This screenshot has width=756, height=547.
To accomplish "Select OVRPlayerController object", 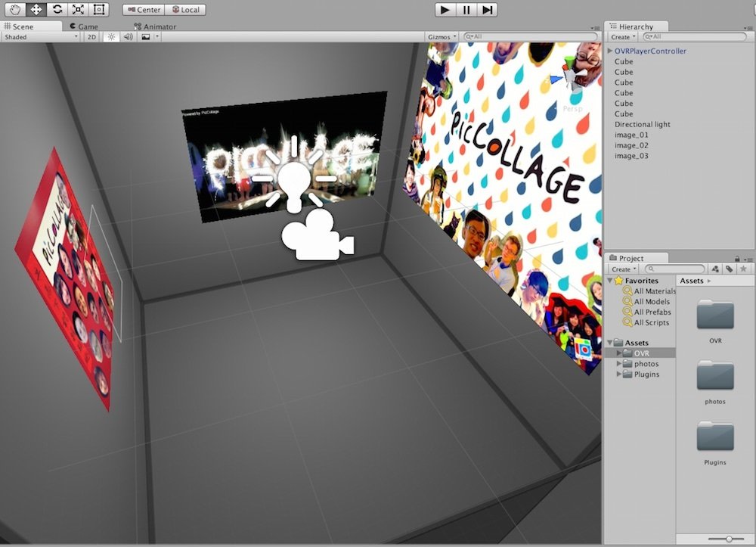I will 650,51.
